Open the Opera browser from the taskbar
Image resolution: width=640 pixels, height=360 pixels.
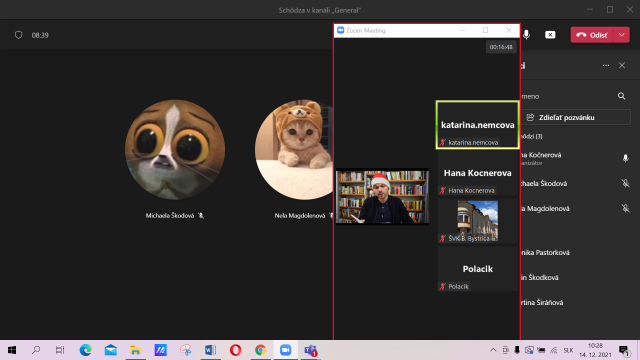tap(235, 350)
